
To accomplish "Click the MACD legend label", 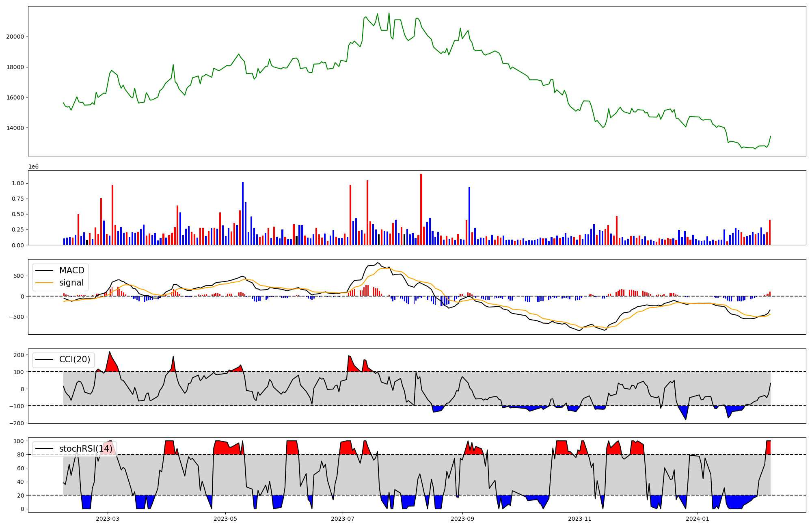I will pyautogui.click(x=71, y=270).
